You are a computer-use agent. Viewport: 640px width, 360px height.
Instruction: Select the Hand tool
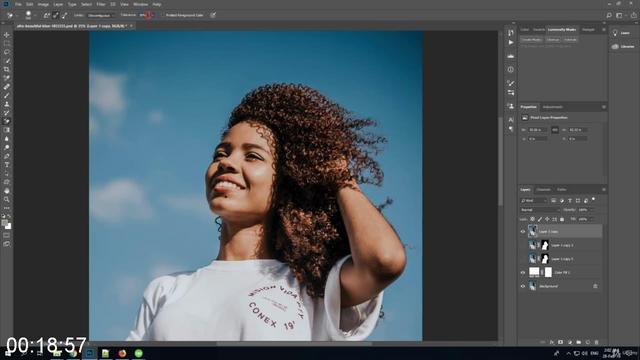[x=7, y=191]
